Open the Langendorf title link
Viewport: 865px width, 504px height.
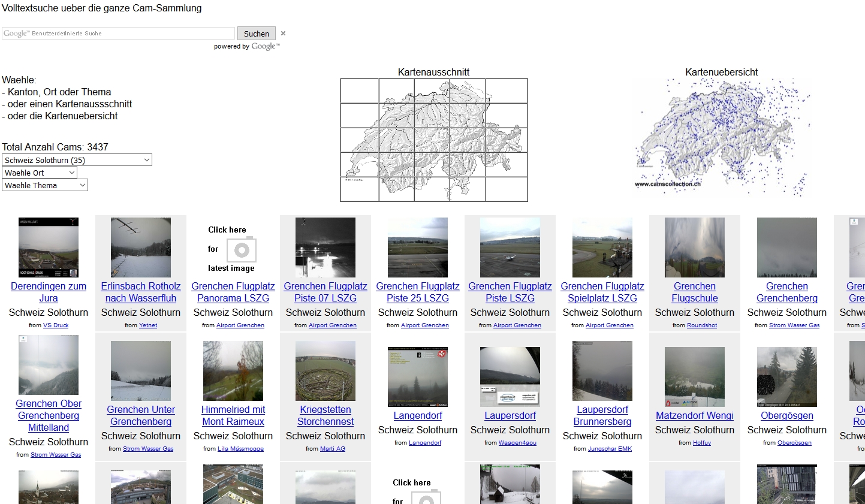point(418,416)
